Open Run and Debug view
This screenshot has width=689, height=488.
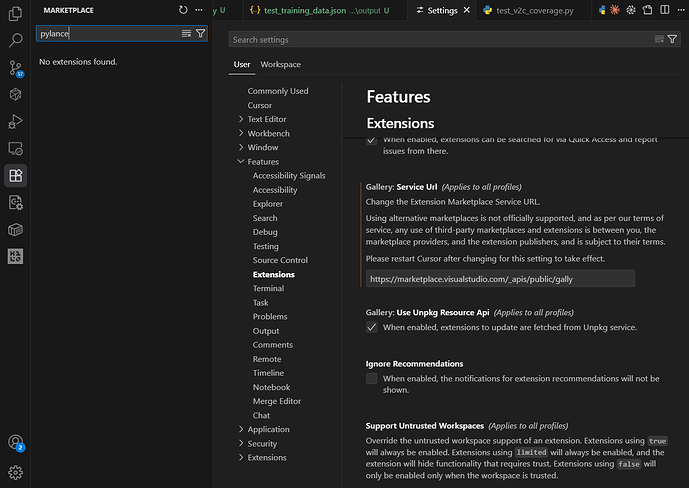[x=15, y=122]
